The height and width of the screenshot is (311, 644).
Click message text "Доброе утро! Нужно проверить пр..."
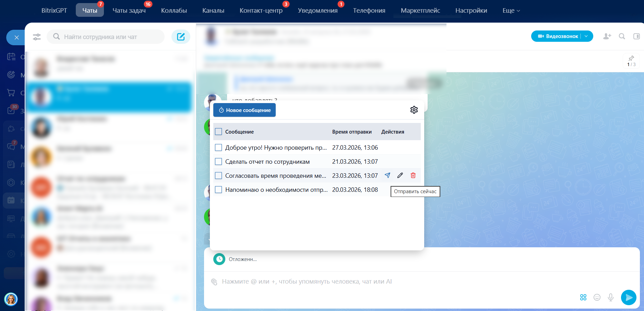[x=276, y=148]
